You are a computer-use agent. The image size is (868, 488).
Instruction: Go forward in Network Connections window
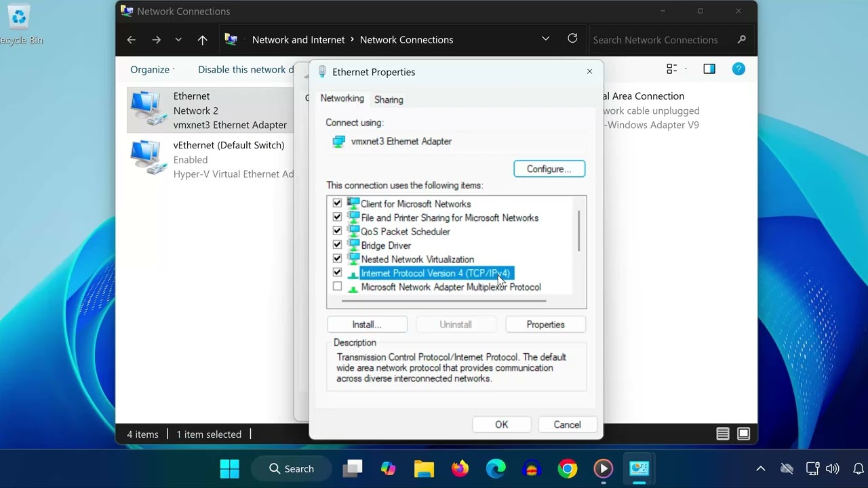point(156,40)
